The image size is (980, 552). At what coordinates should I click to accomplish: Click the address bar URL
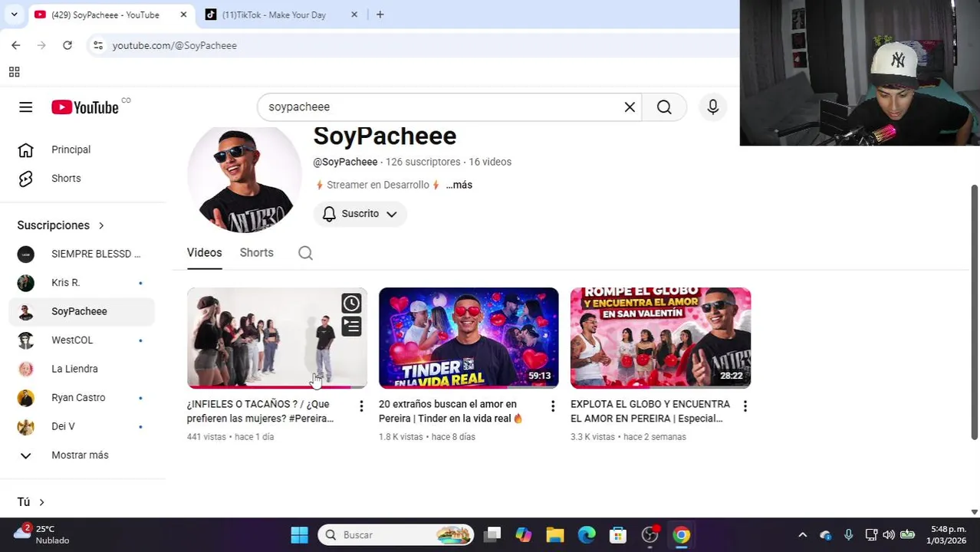coord(174,45)
